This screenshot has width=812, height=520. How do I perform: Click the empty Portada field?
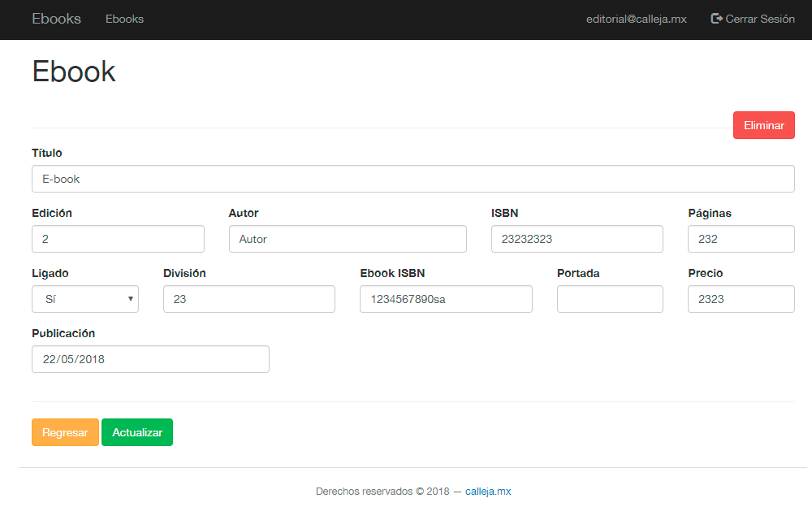pos(610,299)
